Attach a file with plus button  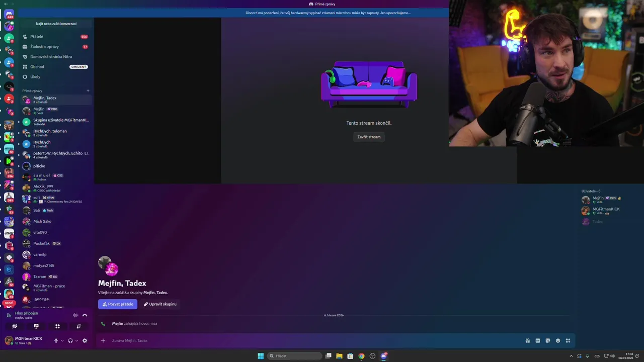[x=103, y=340]
